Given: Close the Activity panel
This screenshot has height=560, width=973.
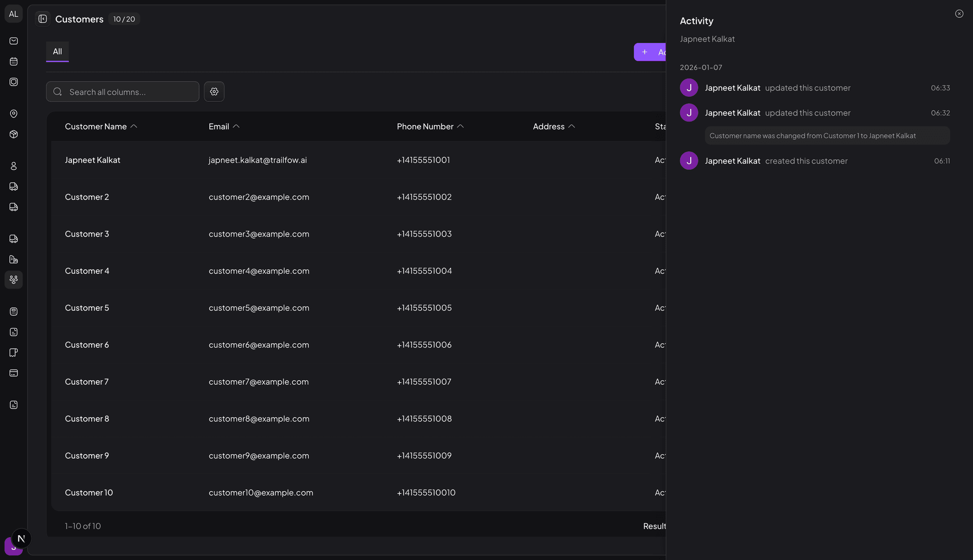Looking at the screenshot, I should tap(959, 14).
